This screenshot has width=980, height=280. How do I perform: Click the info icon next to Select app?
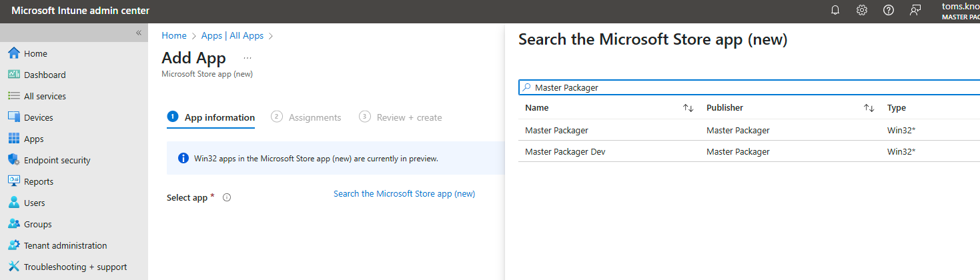click(x=227, y=197)
